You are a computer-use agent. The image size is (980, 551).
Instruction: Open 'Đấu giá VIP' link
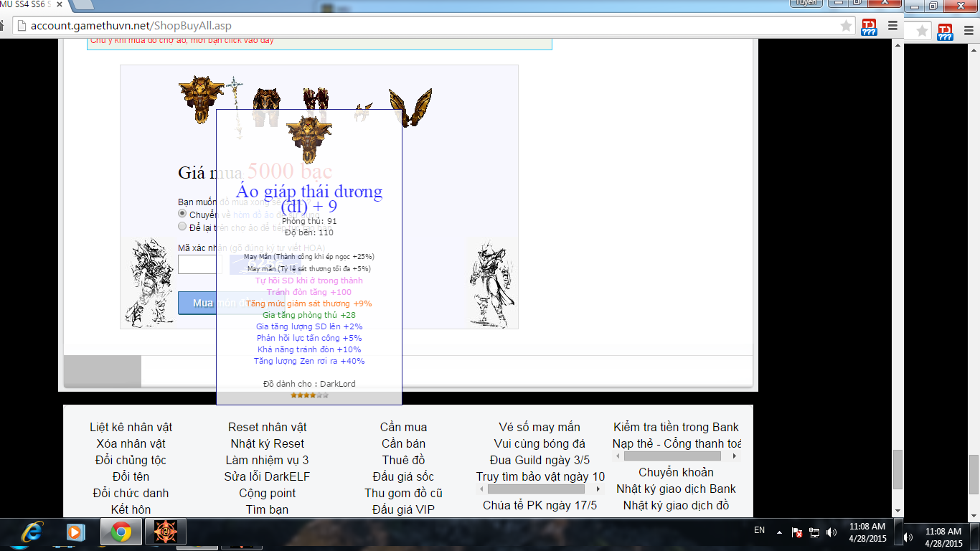404,509
